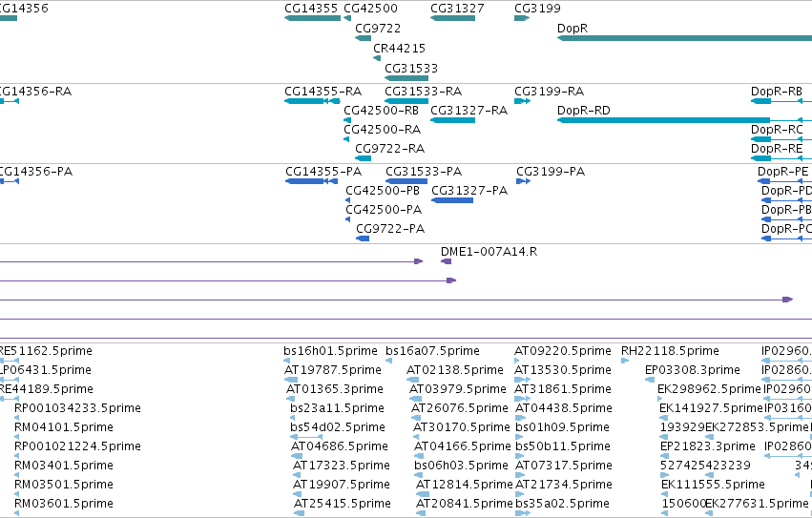Click the DopR-PE protein label
This screenshot has width=812, height=518.
click(x=783, y=172)
